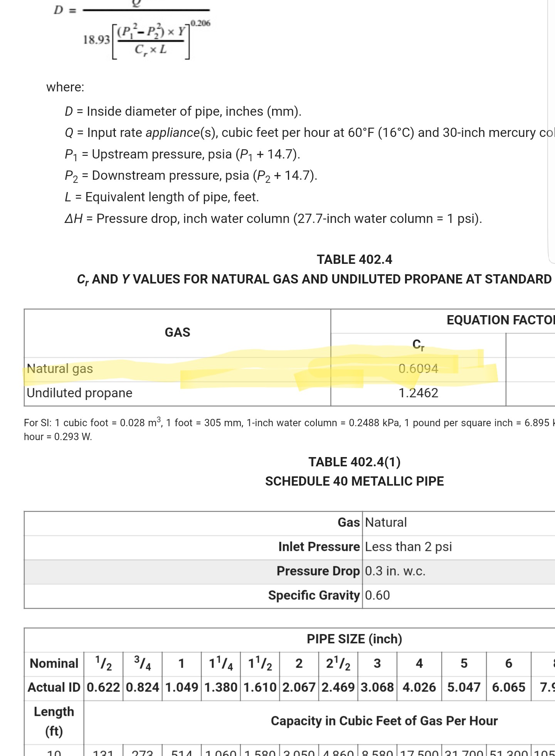Click Capacity in Cubic Feet of Gas Per Hour

pyautogui.click(x=384, y=721)
